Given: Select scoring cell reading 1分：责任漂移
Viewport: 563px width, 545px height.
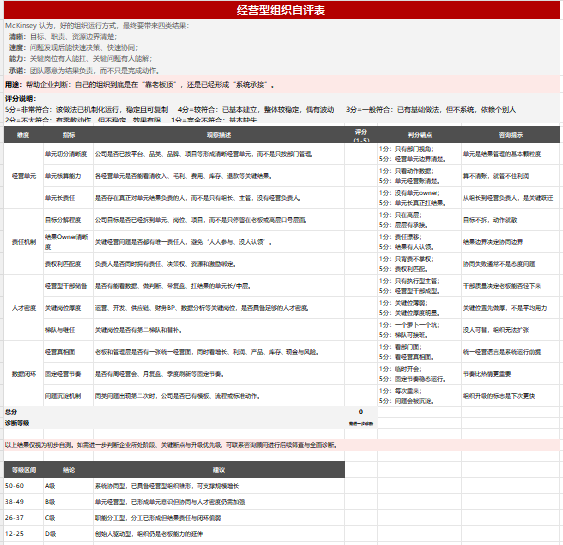Looking at the screenshot, I should pyautogui.click(x=419, y=242).
